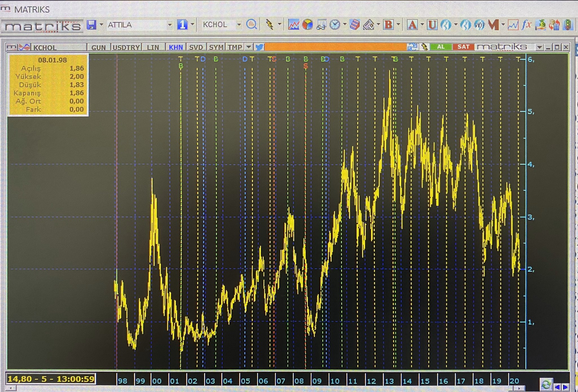Open the KCHOL symbol dropdown arrow
This screenshot has height=392, width=578.
tap(239, 25)
